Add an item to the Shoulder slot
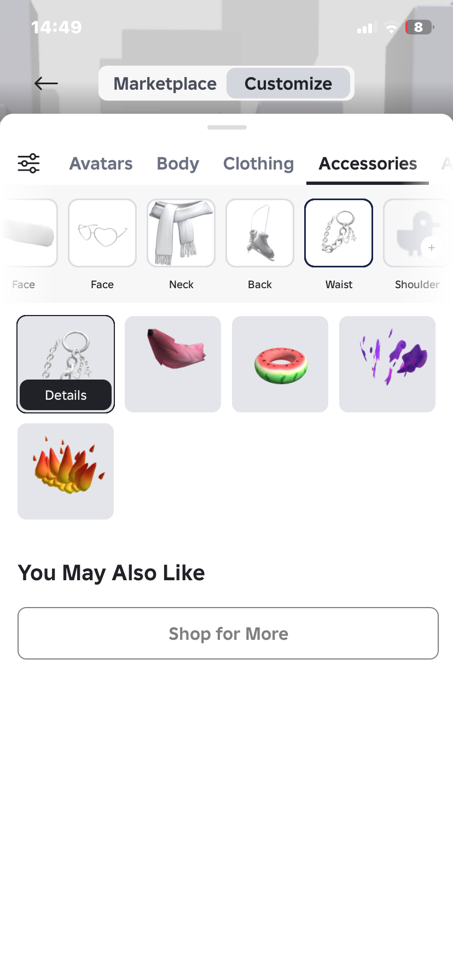 point(417,233)
